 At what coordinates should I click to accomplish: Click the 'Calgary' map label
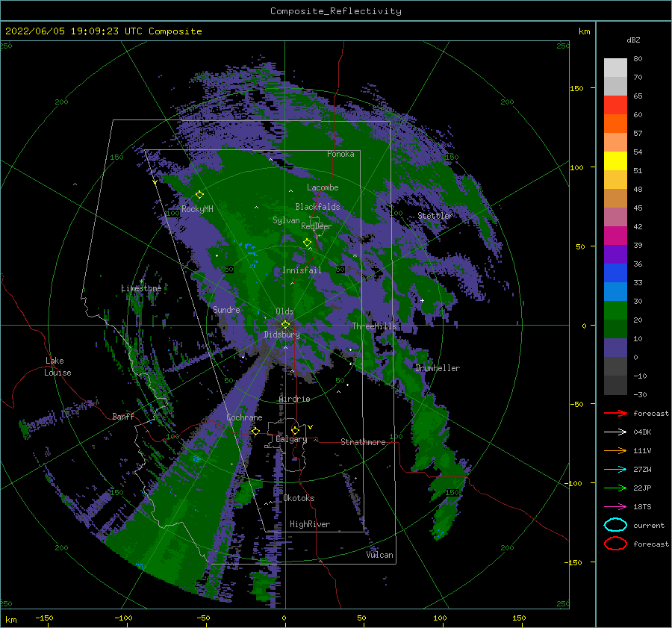[x=291, y=439]
